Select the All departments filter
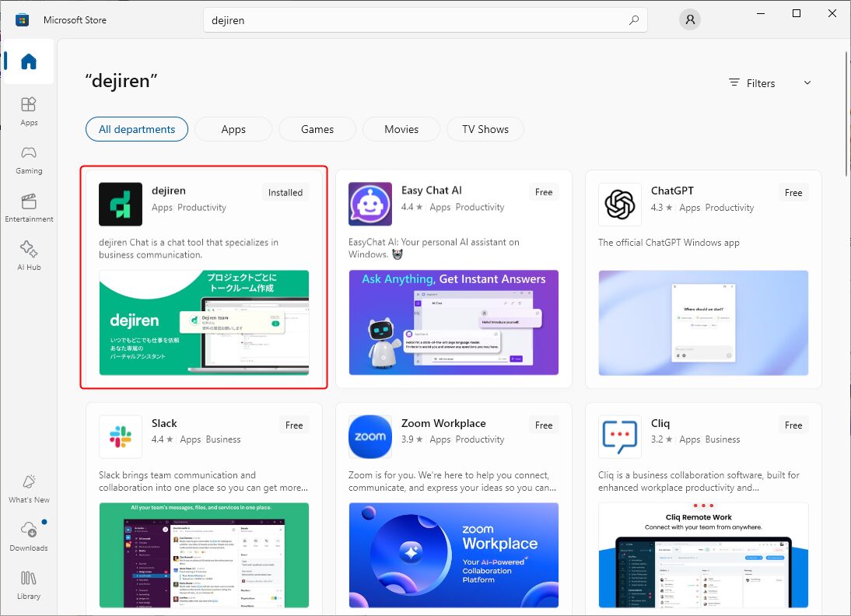 pyautogui.click(x=137, y=129)
